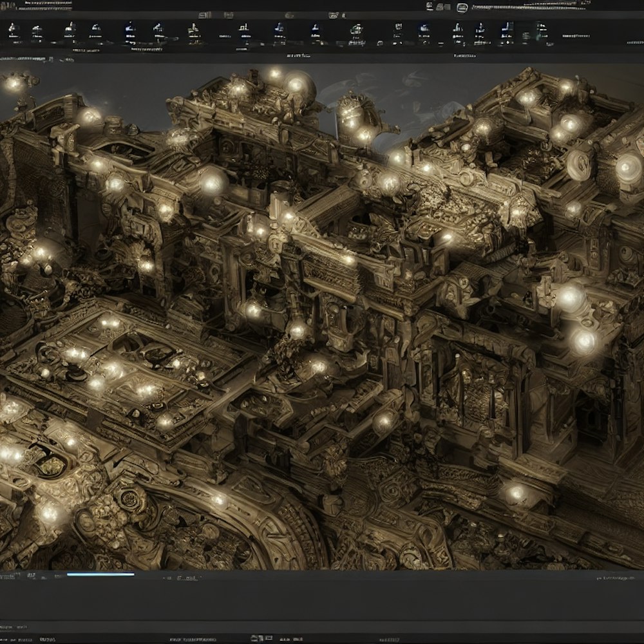Click the rounded monitor icon in the top bar
644x644 pixels.
pos(462,7)
